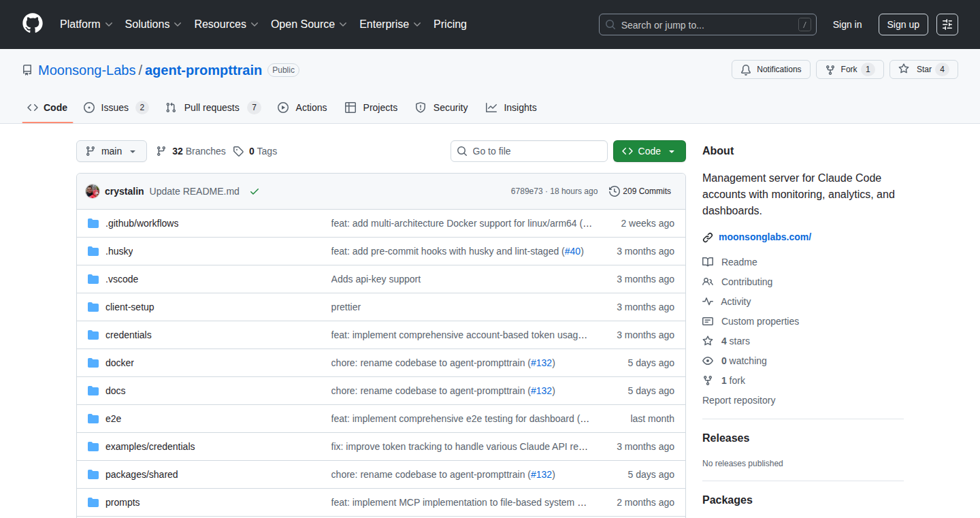
Task: Open the #40 pull request link
Action: click(x=573, y=251)
